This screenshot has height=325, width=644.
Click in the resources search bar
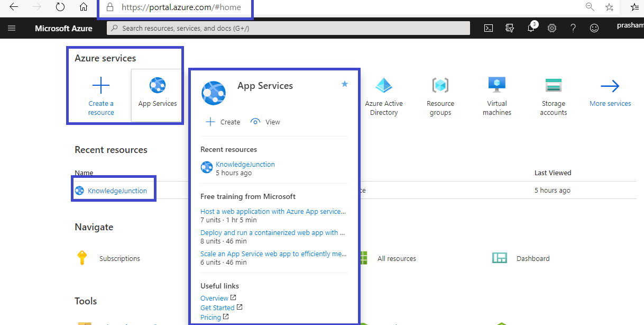(x=288, y=28)
